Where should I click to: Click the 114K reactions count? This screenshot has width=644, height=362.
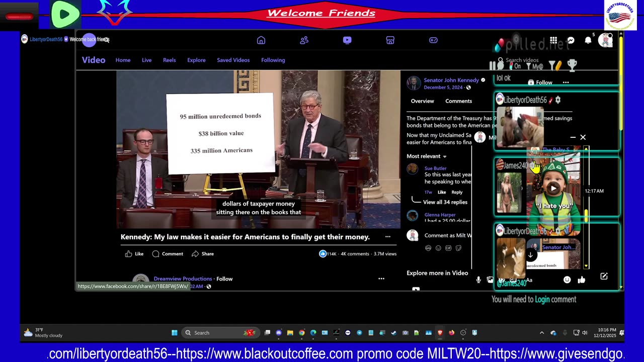[328, 254]
